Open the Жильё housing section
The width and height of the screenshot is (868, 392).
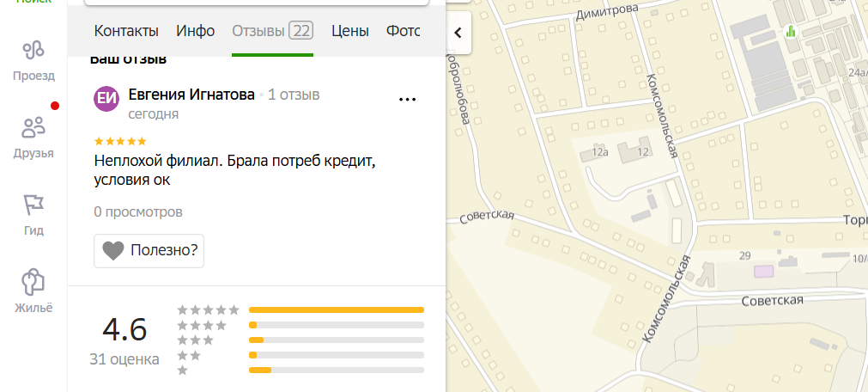click(x=33, y=292)
